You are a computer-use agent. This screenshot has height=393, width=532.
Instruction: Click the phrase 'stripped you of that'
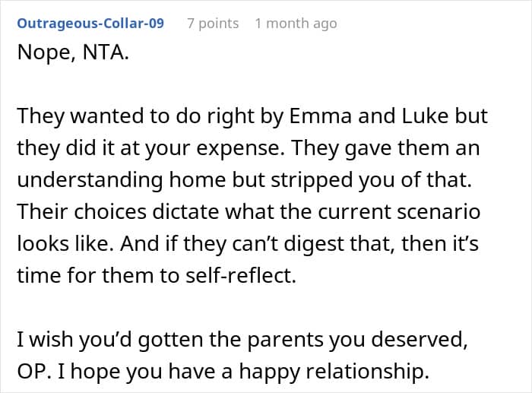coord(371,179)
